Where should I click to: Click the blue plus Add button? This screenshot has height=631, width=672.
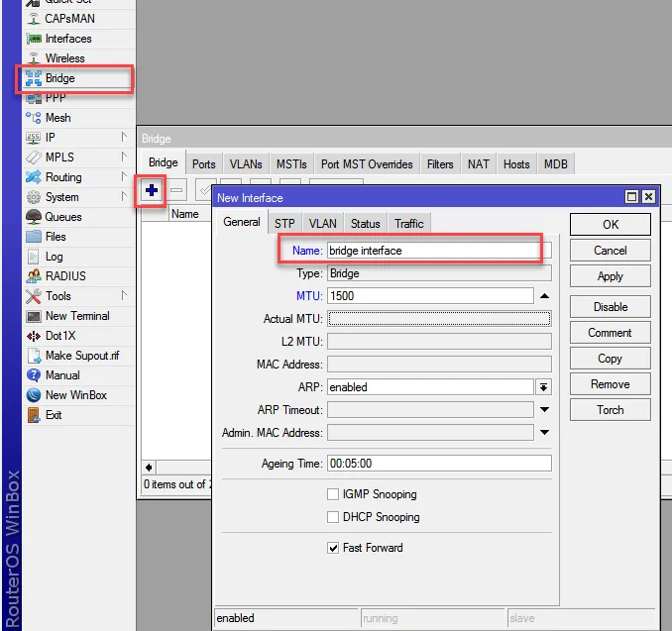coord(152,190)
